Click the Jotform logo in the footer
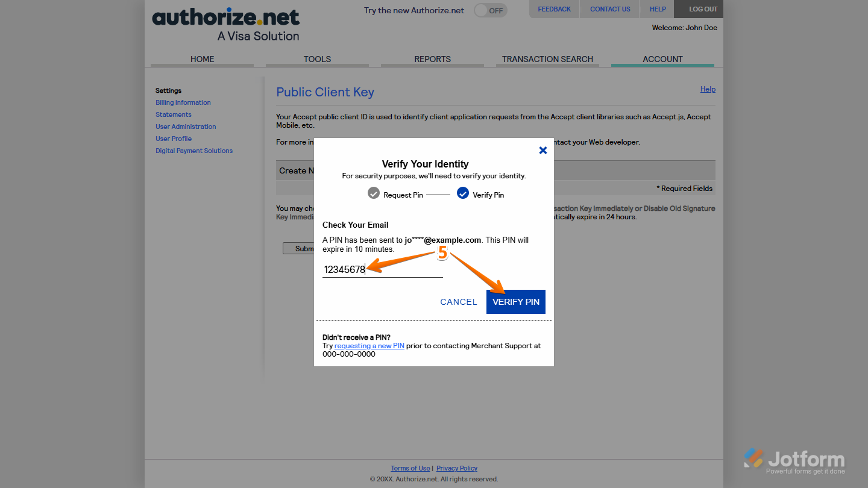This screenshot has width=868, height=488. [x=794, y=458]
